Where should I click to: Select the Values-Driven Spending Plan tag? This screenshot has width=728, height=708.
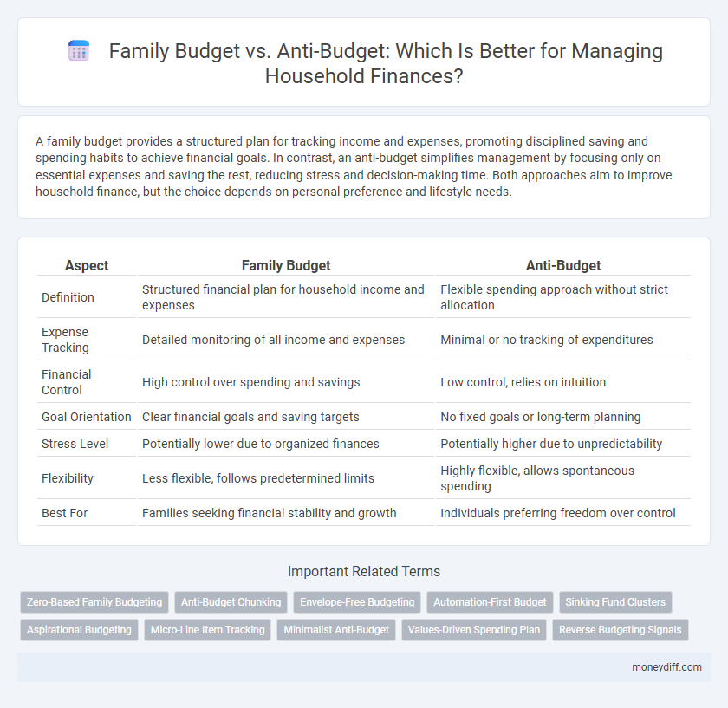click(x=474, y=630)
